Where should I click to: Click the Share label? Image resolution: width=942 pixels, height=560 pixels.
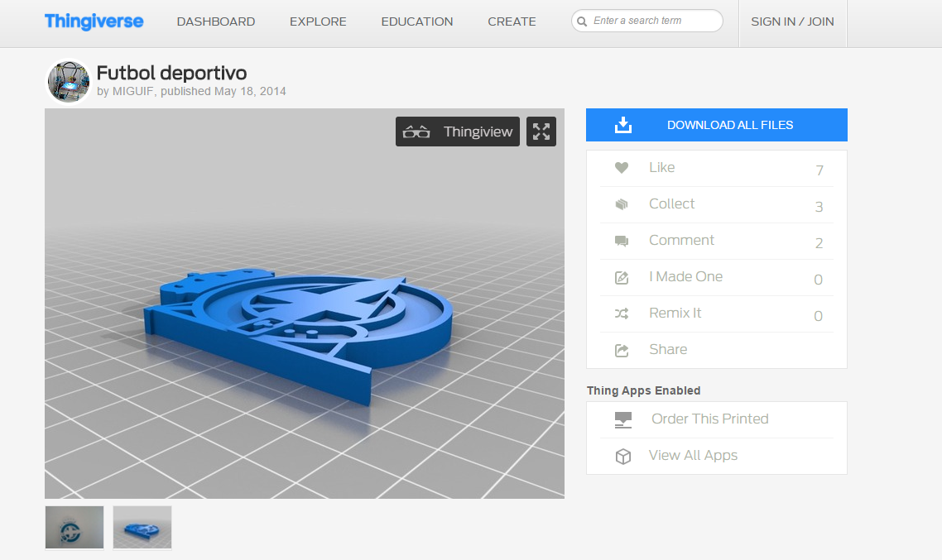tap(668, 349)
